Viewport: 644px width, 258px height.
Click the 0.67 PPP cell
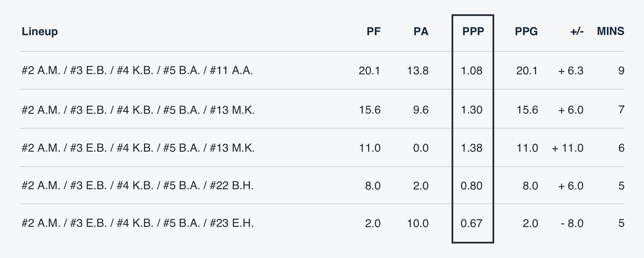click(x=472, y=223)
